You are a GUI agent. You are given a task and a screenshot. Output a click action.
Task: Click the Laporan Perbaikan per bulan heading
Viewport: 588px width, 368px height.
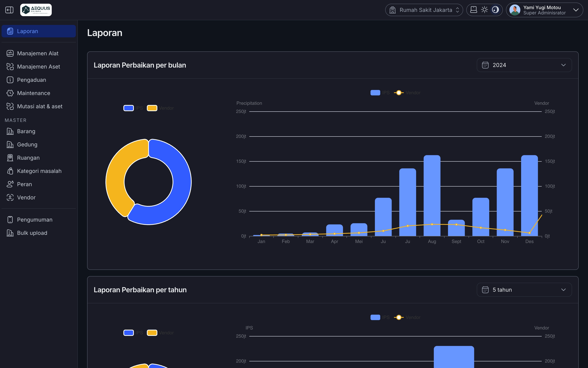coord(140,65)
